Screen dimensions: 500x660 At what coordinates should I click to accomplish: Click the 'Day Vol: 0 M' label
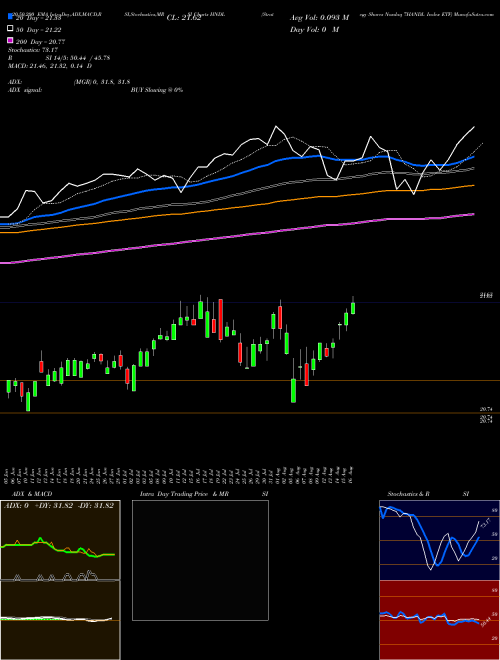[x=314, y=29]
